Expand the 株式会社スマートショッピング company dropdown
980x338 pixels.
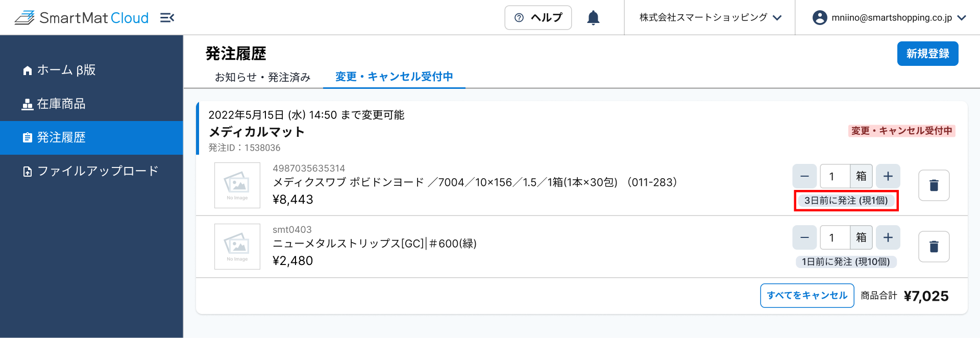pyautogui.click(x=710, y=18)
